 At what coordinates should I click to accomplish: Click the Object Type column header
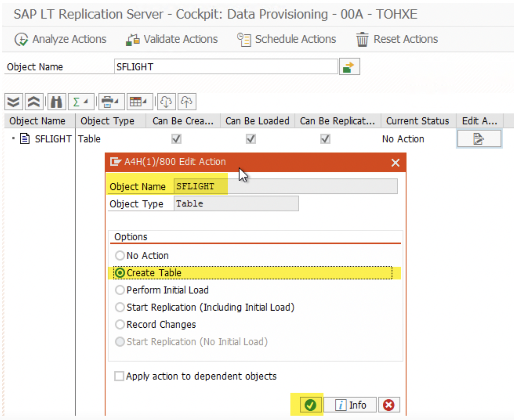click(x=111, y=121)
